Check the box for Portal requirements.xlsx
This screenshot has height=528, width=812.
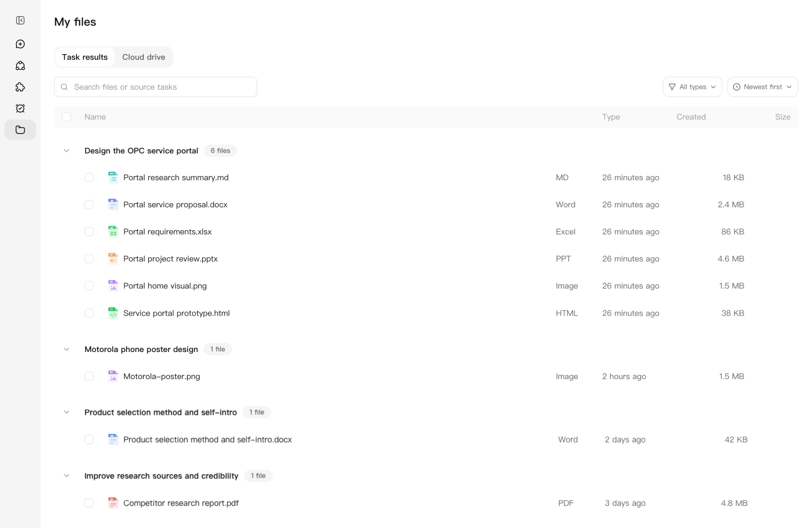(x=89, y=231)
